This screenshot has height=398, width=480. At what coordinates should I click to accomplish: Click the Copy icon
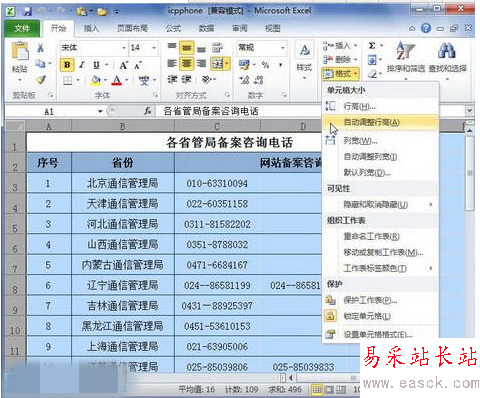coord(40,63)
